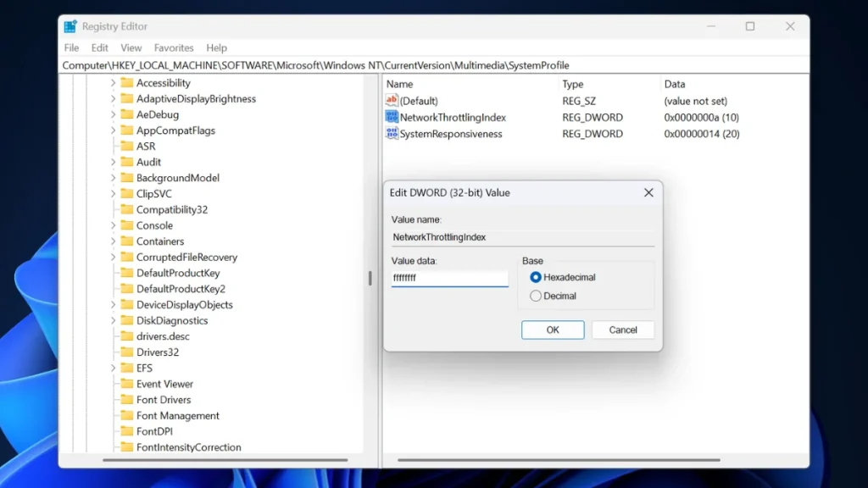Click the AdaptiveDisplayBrightness folder icon
The width and height of the screenshot is (868, 488).
pos(127,98)
